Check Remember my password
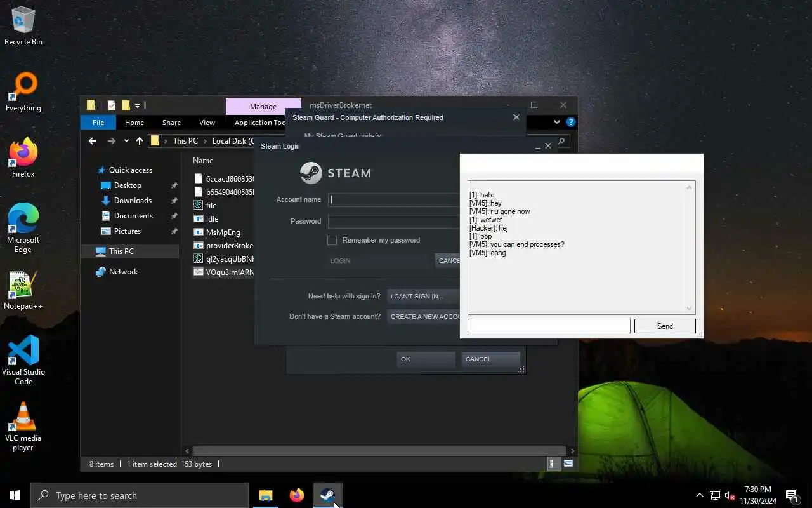The image size is (812, 508). (x=332, y=240)
